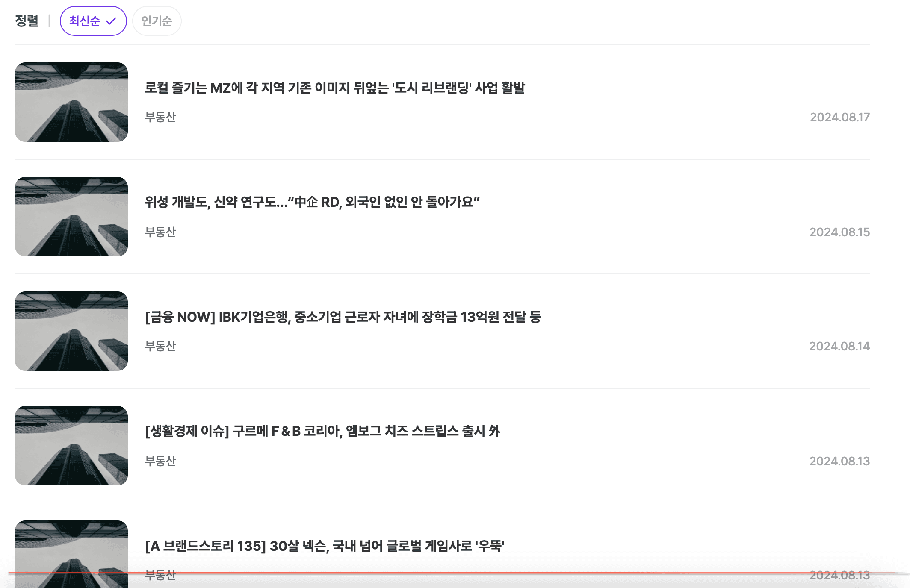The width and height of the screenshot is (910, 588).
Task: Click the 부동산 category under the 도시 리브랜딩 article
Action: (x=160, y=117)
